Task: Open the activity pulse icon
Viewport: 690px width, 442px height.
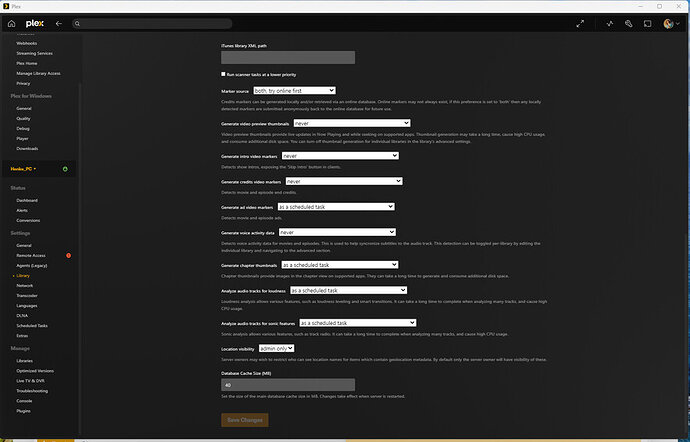Action: coord(609,24)
